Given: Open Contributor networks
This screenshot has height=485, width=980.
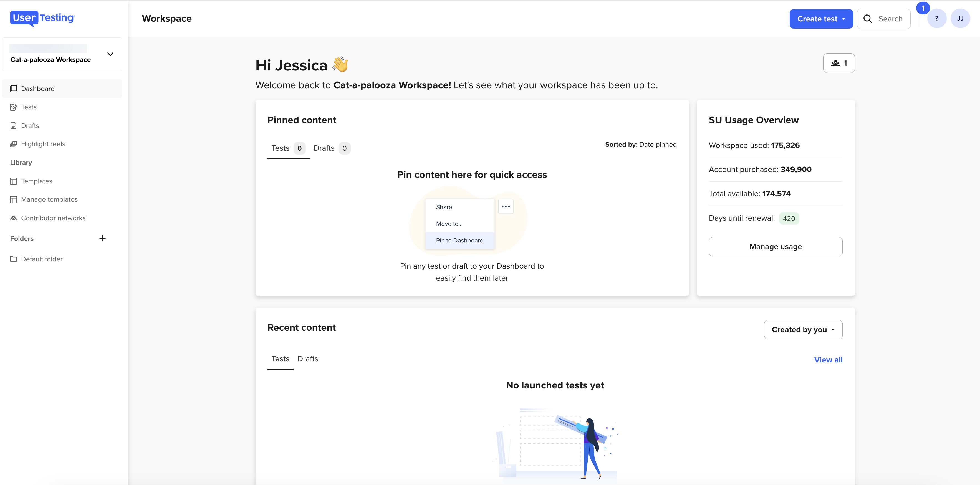Looking at the screenshot, I should coord(53,218).
